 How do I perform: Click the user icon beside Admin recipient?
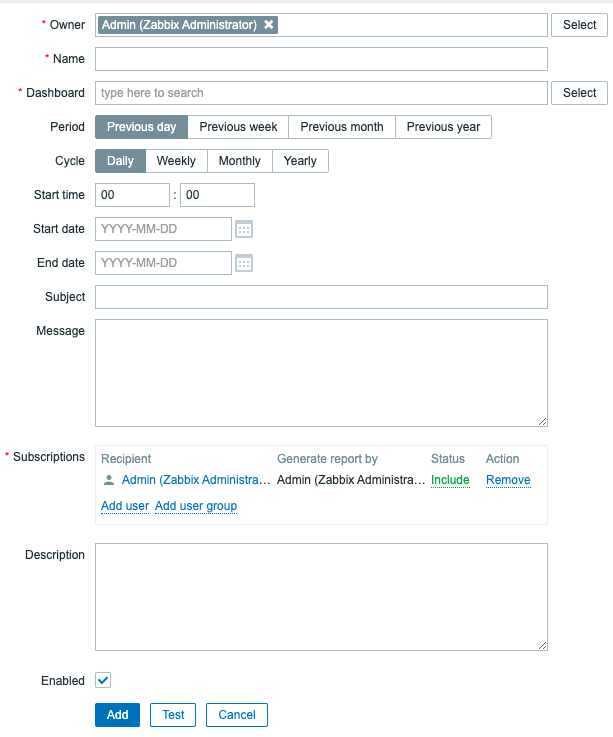pos(109,480)
